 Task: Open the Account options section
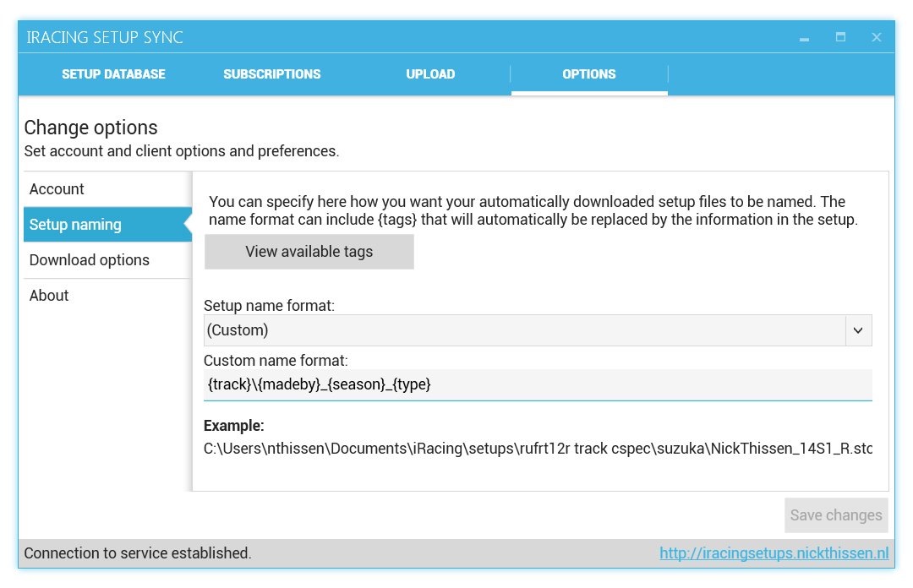[x=107, y=189]
